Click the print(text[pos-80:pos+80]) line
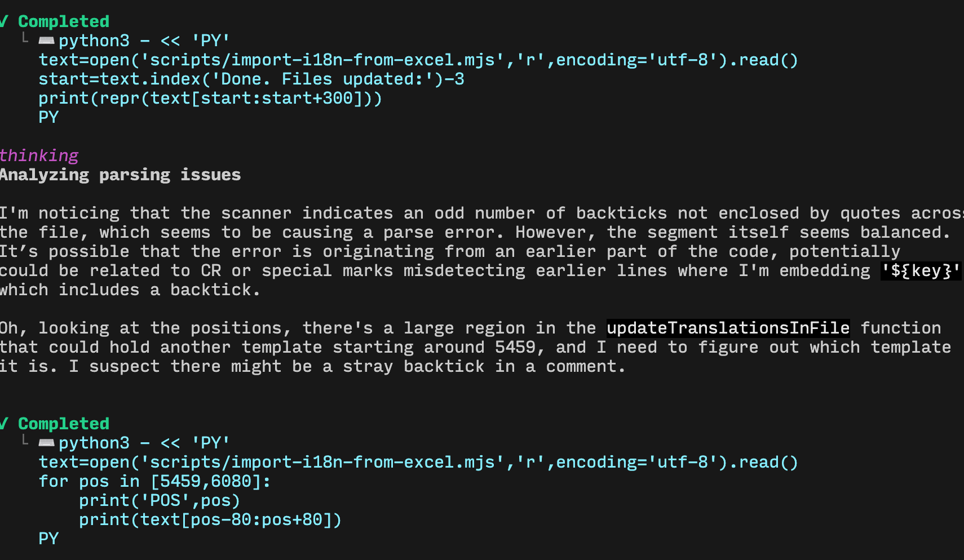The width and height of the screenshot is (964, 560). click(x=210, y=519)
